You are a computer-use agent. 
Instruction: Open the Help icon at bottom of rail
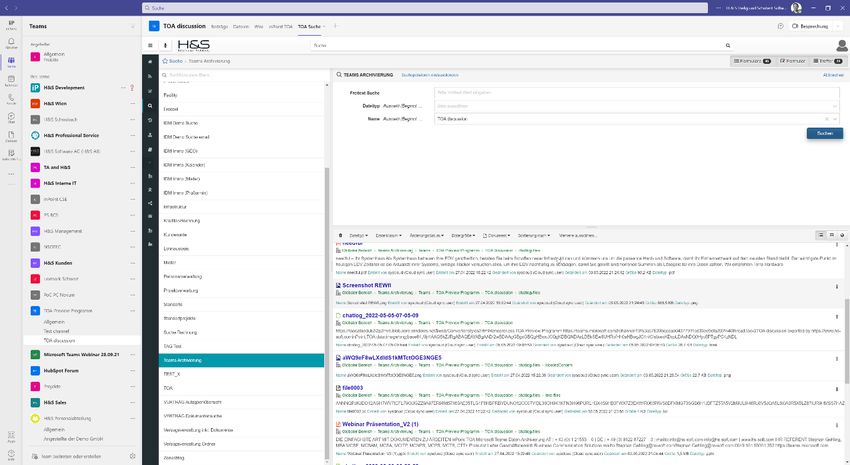coord(11,454)
